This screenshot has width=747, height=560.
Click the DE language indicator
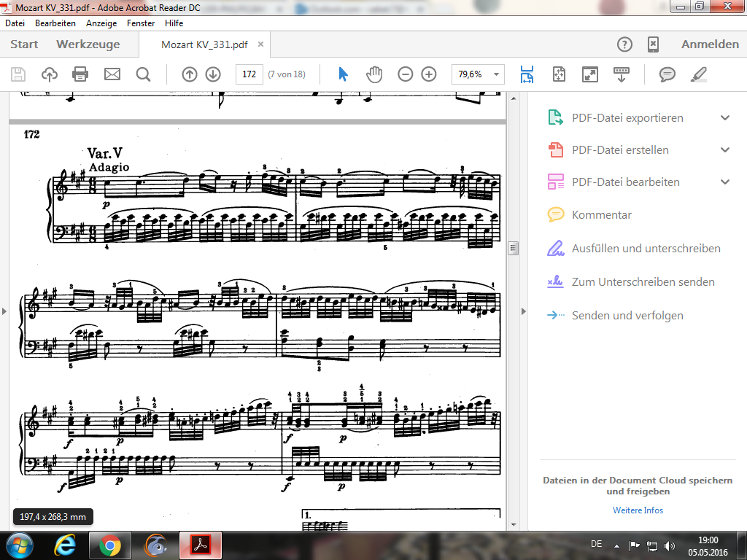coord(597,544)
